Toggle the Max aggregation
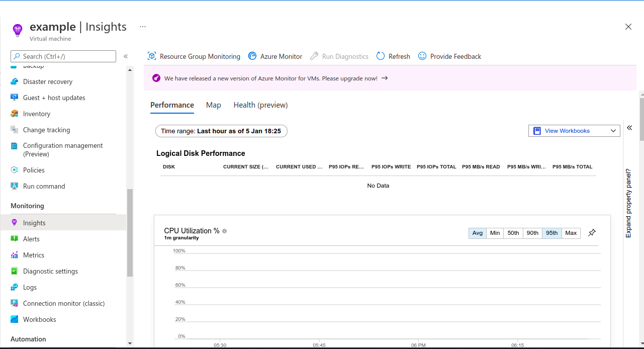This screenshot has width=644, height=349. 571,233
